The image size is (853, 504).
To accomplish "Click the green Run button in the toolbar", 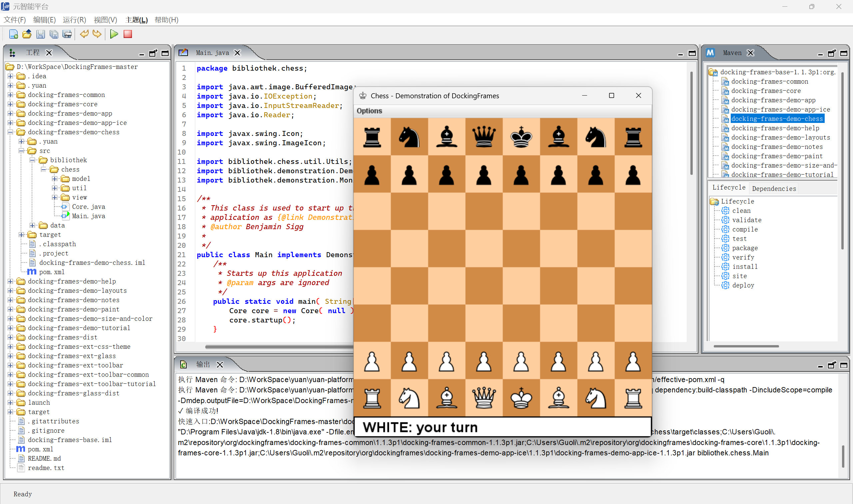I will tap(114, 34).
